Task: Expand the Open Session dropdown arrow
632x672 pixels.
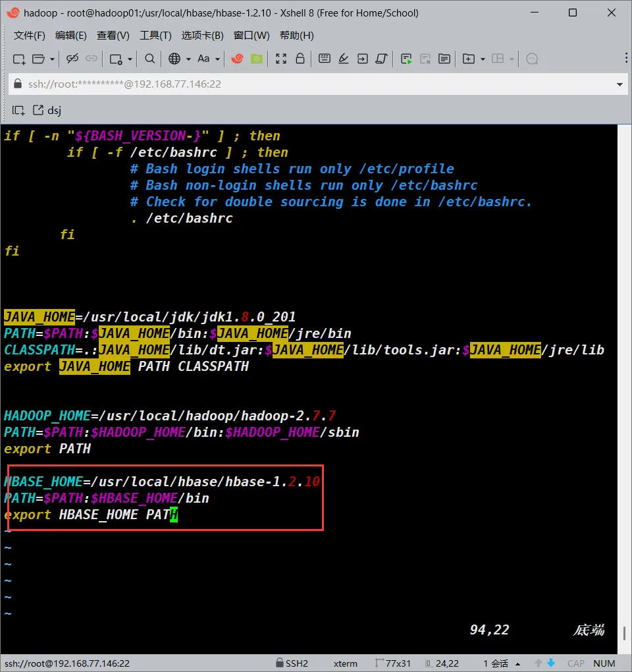Action: (52, 59)
